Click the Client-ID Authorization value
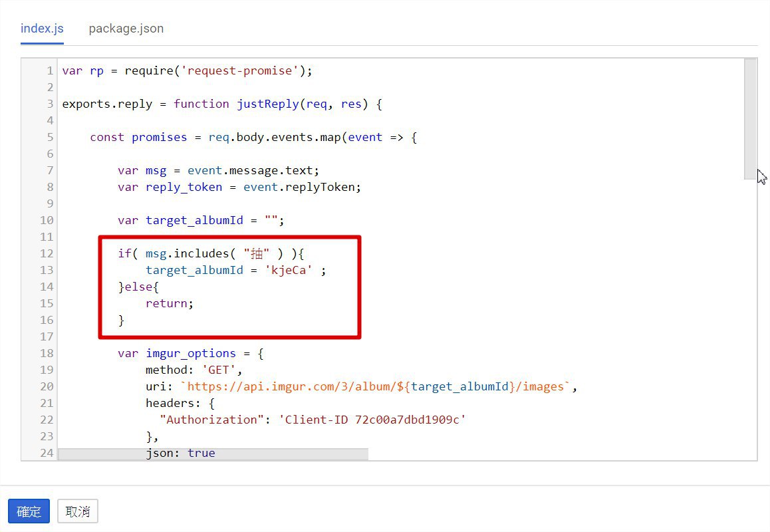Screen dimensions: 770x532 click(372, 420)
